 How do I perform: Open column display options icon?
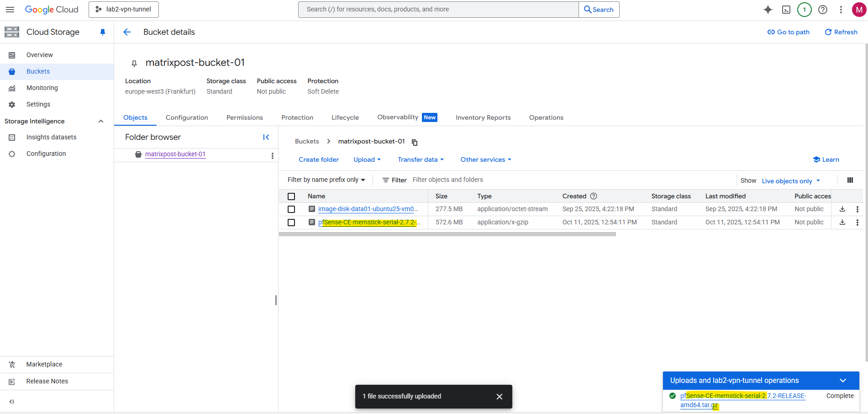click(850, 180)
